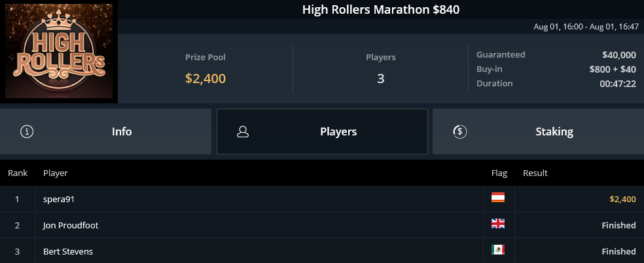Image resolution: width=644 pixels, height=263 pixels.
Task: Click the person silhouette icon on Players tab
Action: [243, 131]
